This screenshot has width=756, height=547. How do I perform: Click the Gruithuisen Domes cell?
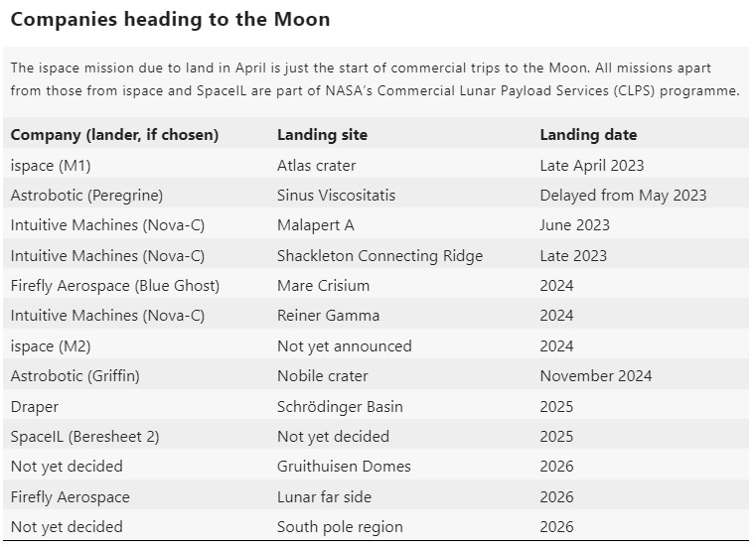tap(344, 467)
